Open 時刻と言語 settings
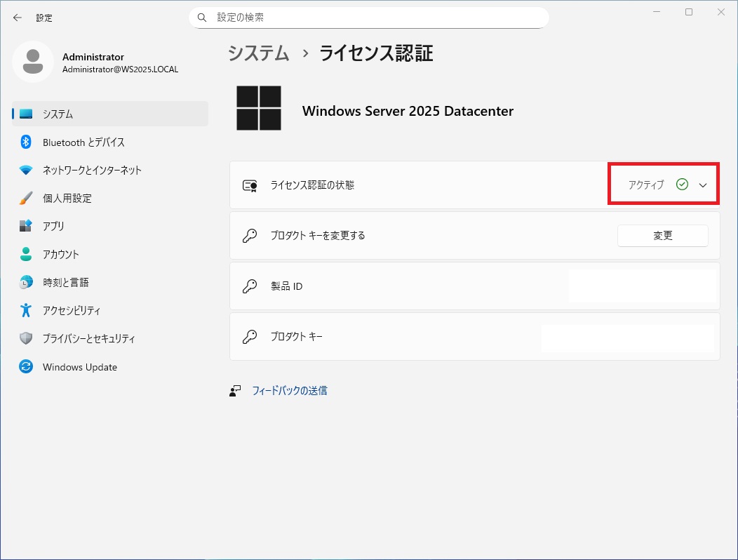This screenshot has height=560, width=738. tap(110, 281)
